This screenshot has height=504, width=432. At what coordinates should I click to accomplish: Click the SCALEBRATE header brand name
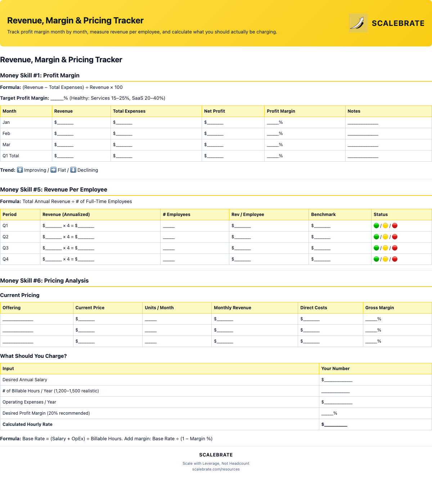398,23
